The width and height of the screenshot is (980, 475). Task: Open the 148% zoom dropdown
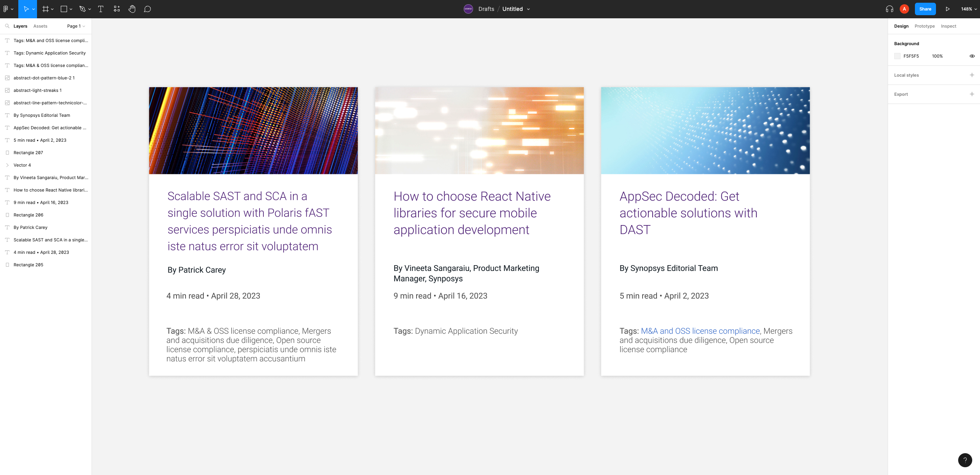pyautogui.click(x=968, y=9)
